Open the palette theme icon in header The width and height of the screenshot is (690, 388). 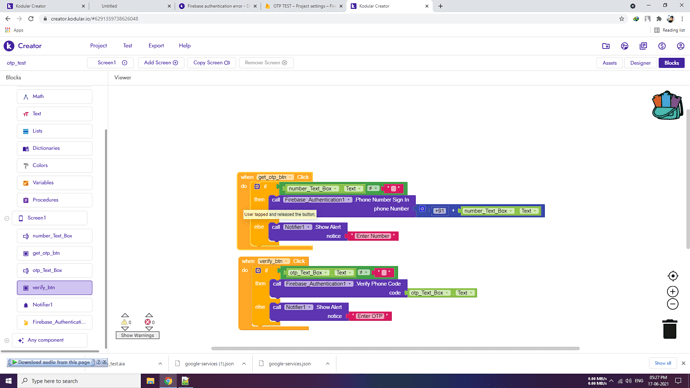coord(624,46)
